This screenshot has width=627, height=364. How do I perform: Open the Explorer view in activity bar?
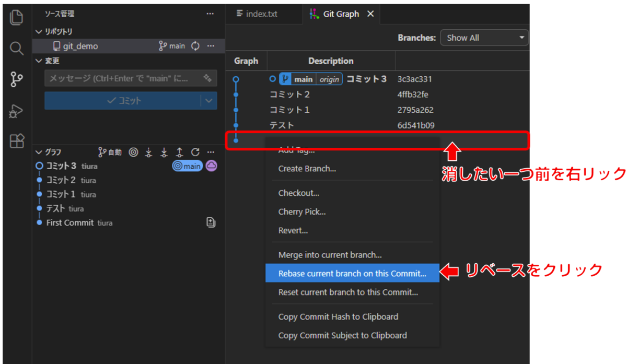point(17,17)
